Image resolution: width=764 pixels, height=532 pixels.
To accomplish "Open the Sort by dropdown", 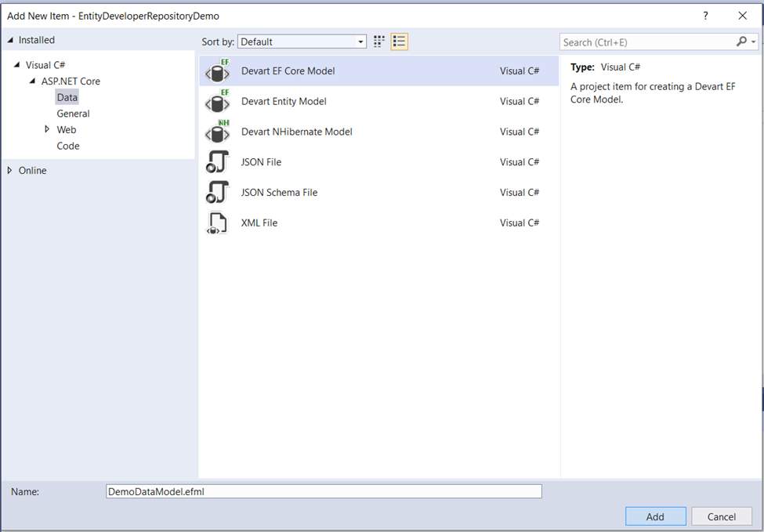I will pos(302,42).
